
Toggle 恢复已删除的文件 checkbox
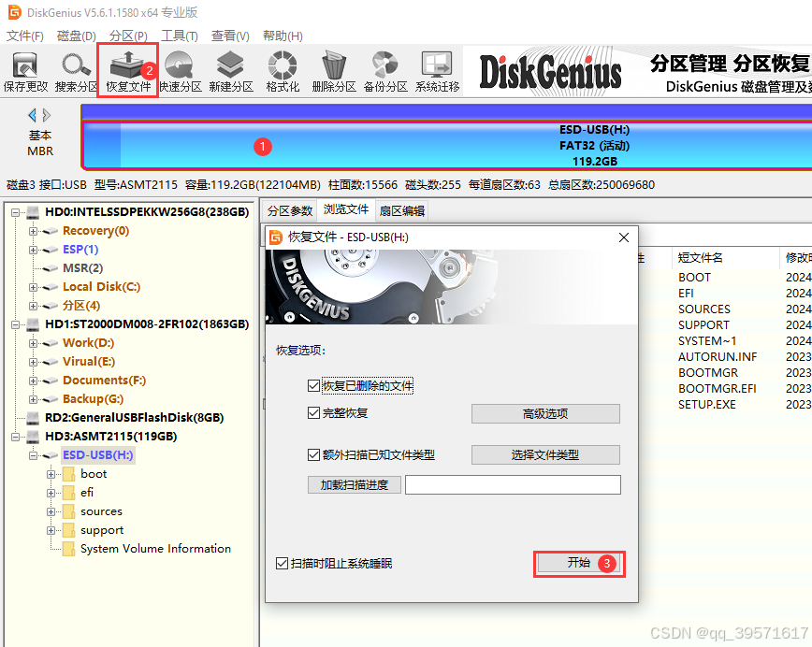[x=313, y=385]
